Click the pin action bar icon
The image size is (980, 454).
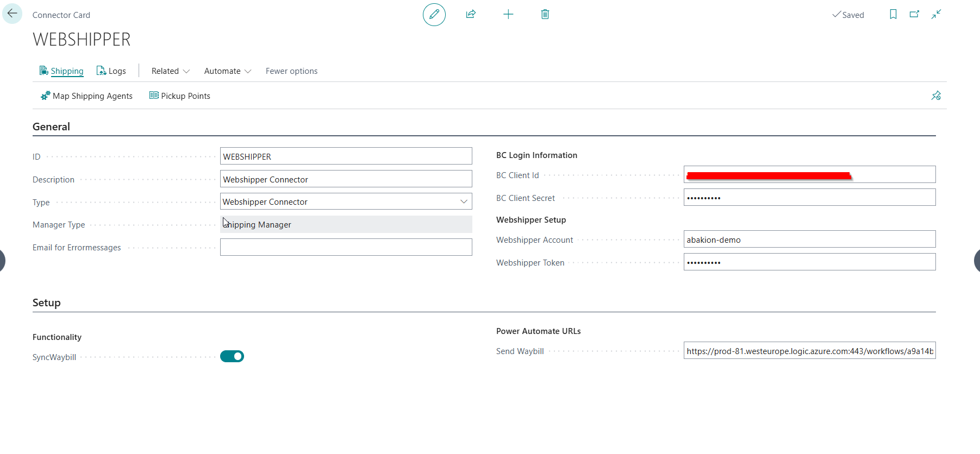tap(935, 96)
